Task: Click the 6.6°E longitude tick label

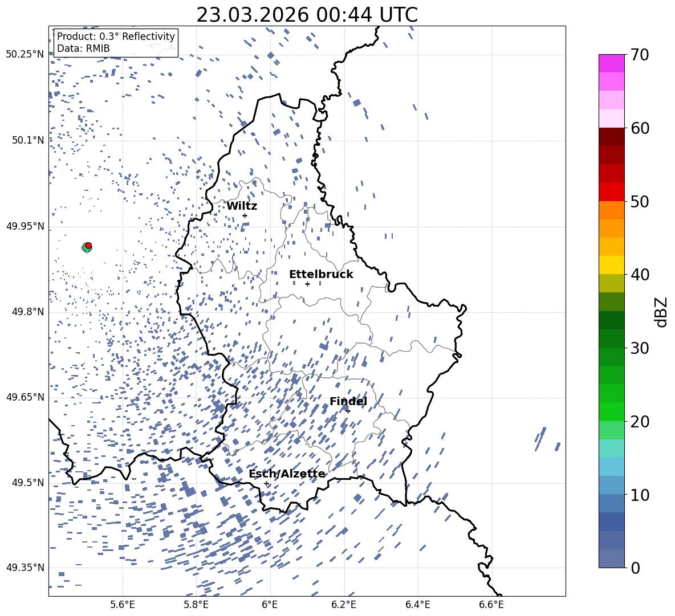Action: pos(491,605)
